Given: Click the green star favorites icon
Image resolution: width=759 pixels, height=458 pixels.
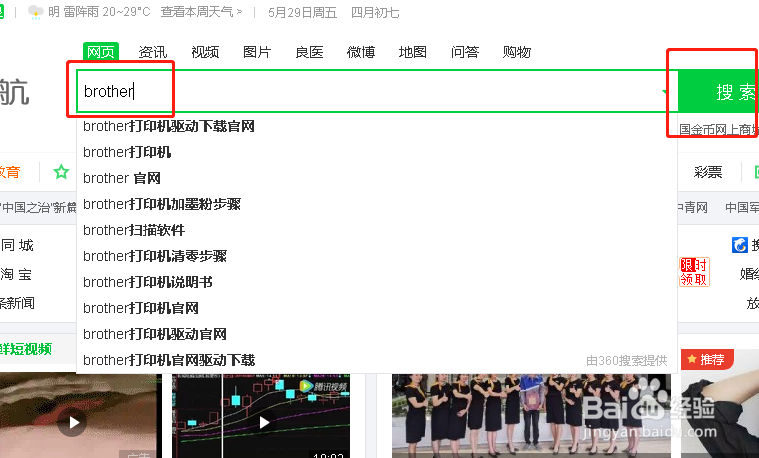Looking at the screenshot, I should point(61,171).
